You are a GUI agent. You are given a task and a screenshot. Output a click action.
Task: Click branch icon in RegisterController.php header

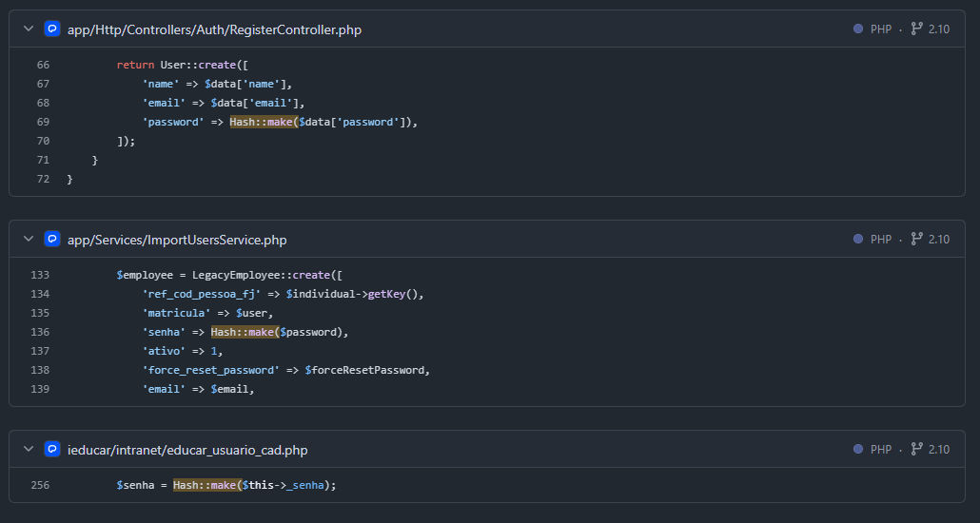click(916, 29)
